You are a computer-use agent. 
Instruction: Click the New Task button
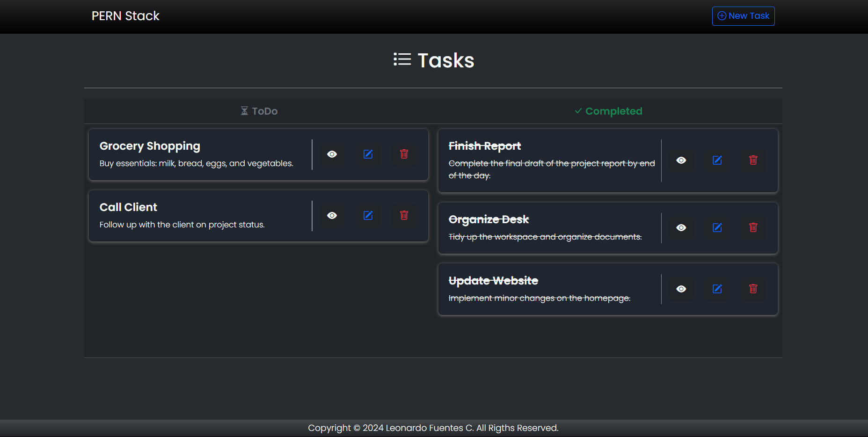[x=743, y=16]
